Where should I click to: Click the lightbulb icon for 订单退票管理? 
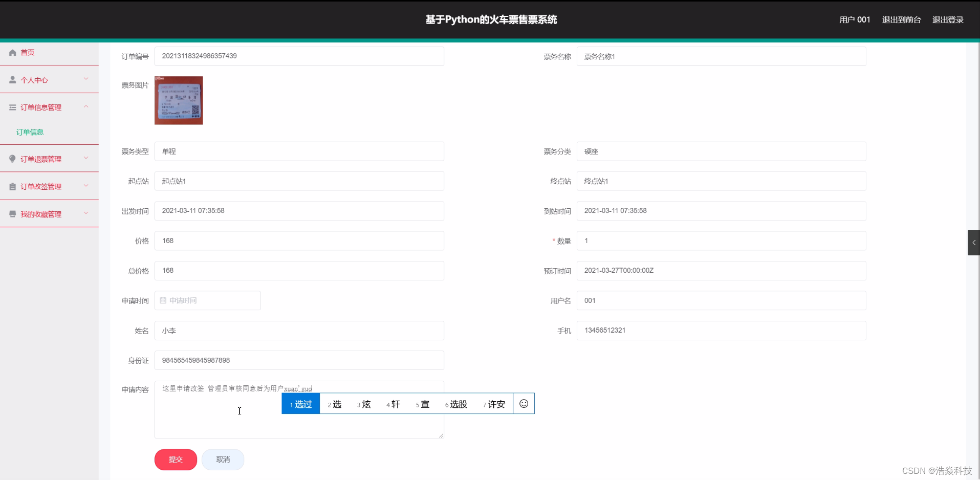click(11, 159)
